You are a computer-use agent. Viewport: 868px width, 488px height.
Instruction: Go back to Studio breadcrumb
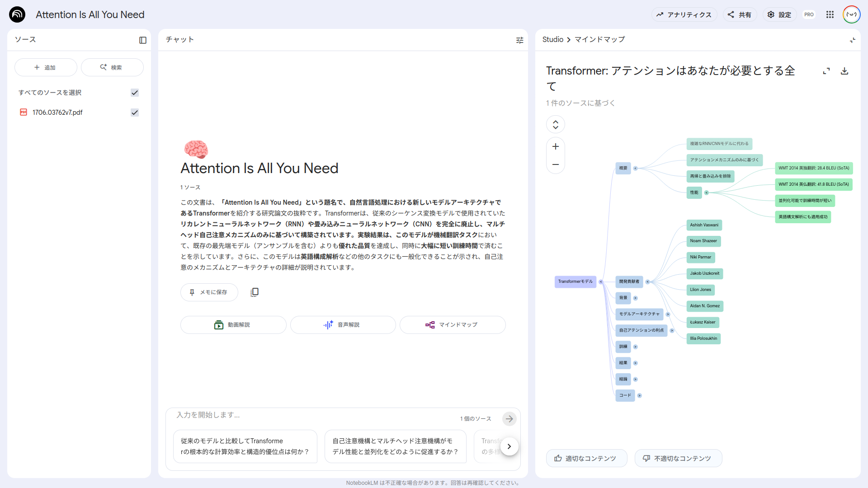(552, 40)
